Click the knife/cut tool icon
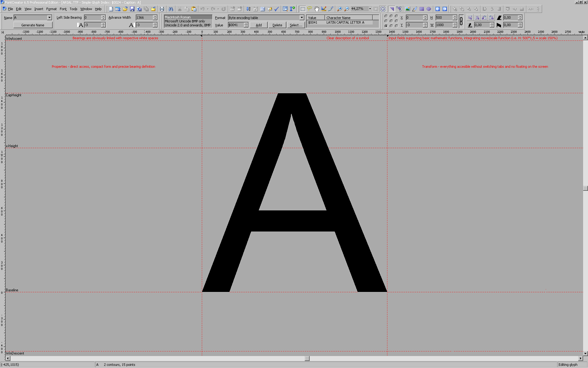This screenshot has height=368, width=588. tap(332, 9)
